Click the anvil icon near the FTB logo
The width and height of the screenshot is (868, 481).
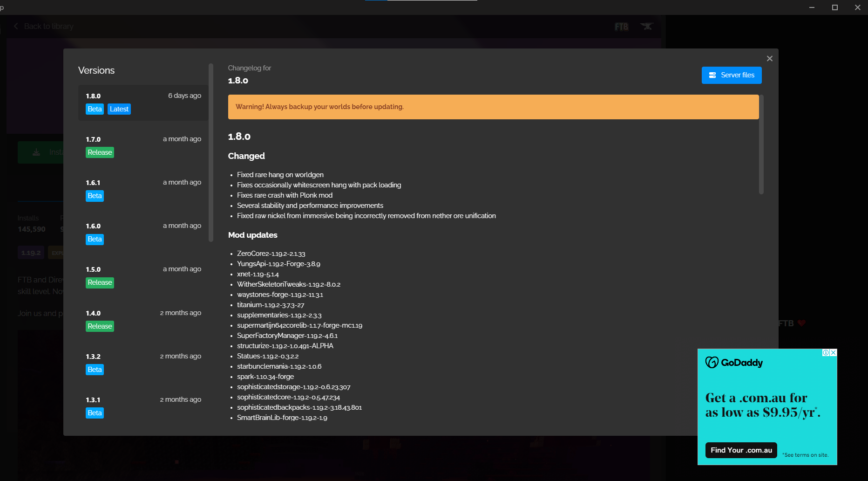[647, 27]
